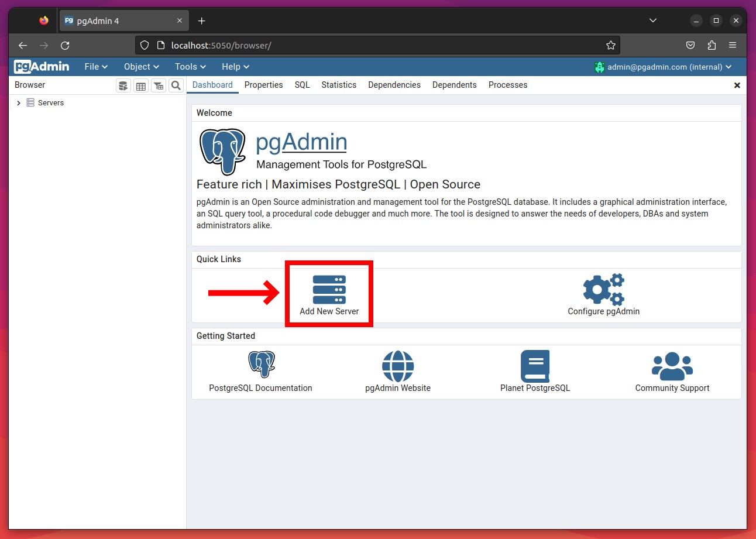Click the Getting Started section heading
This screenshot has height=539, width=756.
[x=226, y=336]
